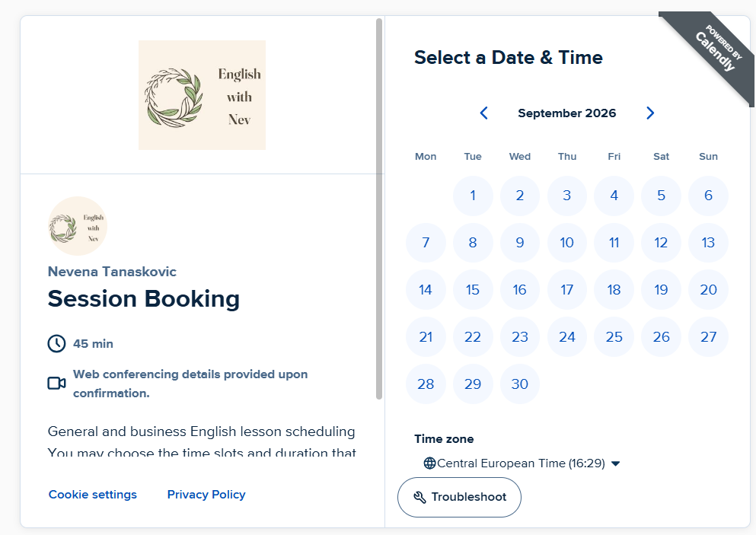Click the English with Nev banner image

click(202, 95)
